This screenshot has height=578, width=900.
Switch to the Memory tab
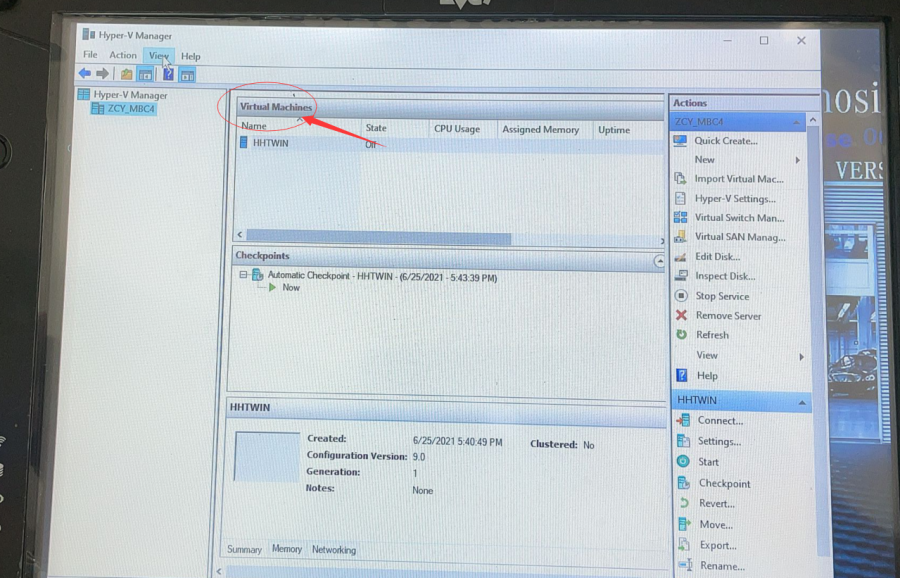click(x=287, y=549)
